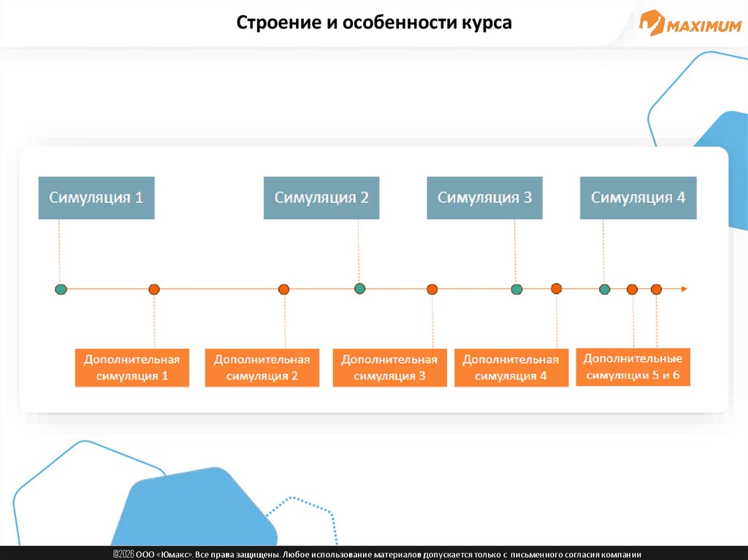Viewport: 748px width, 560px height.
Task: Select the Симуляция 3 box
Action: pos(485,198)
